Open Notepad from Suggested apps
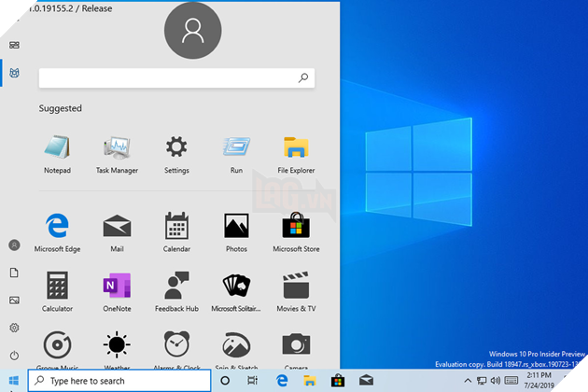Viewport: 588px width, 392px height. click(x=57, y=154)
